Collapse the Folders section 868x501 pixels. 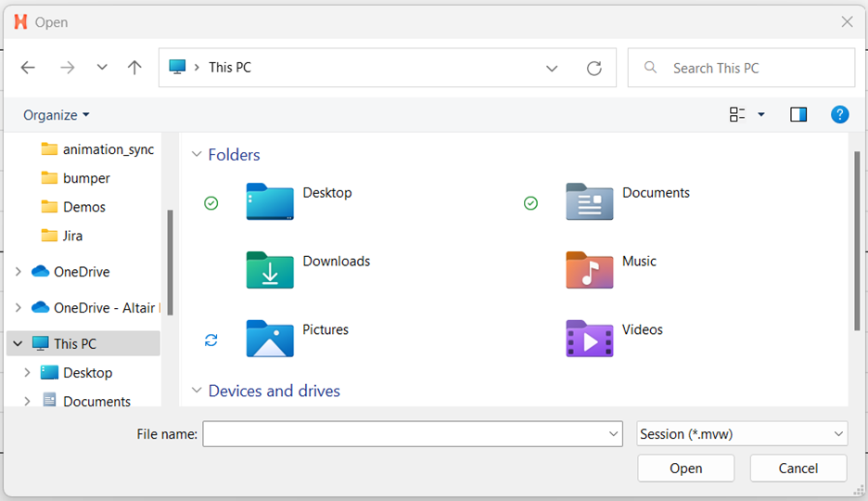click(x=197, y=155)
